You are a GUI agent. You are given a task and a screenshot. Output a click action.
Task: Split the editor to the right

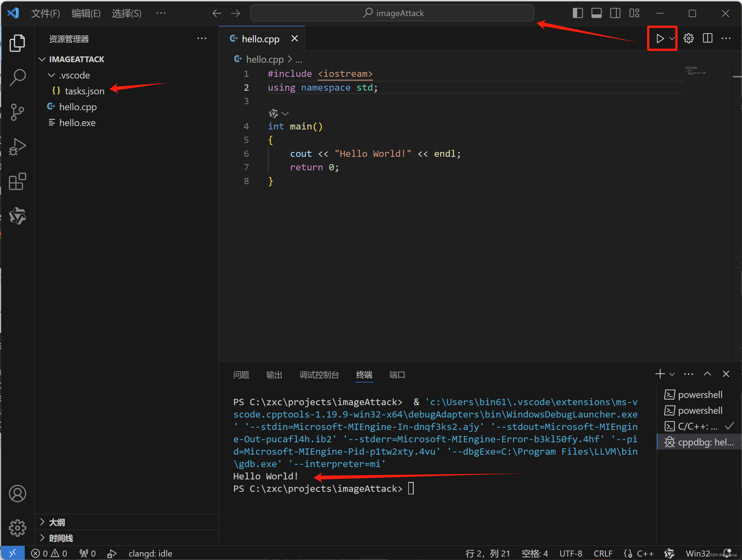[x=707, y=38]
